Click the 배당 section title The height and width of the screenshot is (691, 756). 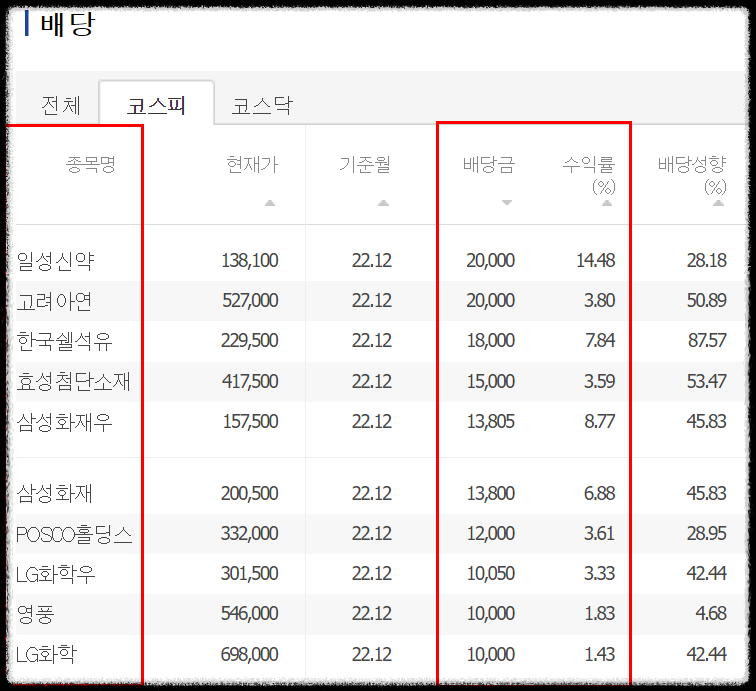coord(68,24)
